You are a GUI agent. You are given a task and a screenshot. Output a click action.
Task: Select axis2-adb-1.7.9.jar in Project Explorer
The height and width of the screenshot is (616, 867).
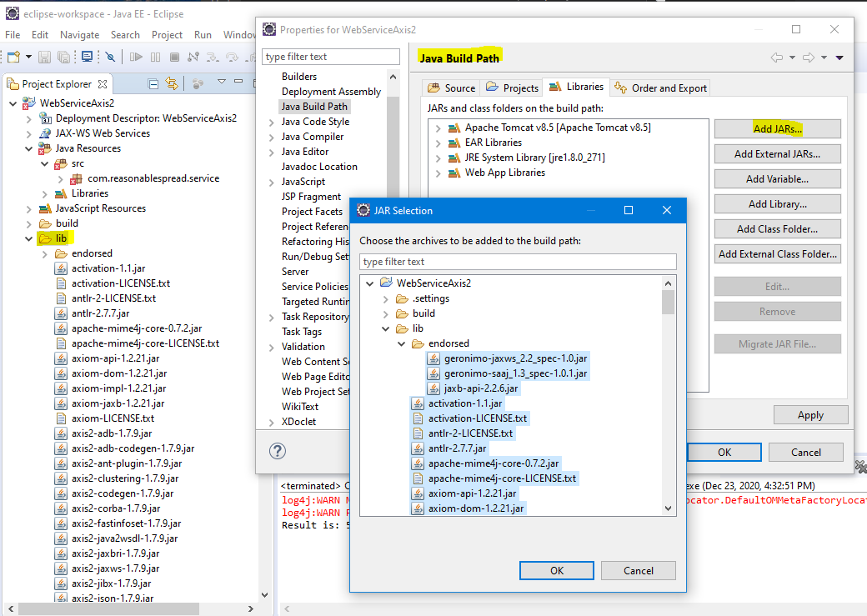[112, 433]
